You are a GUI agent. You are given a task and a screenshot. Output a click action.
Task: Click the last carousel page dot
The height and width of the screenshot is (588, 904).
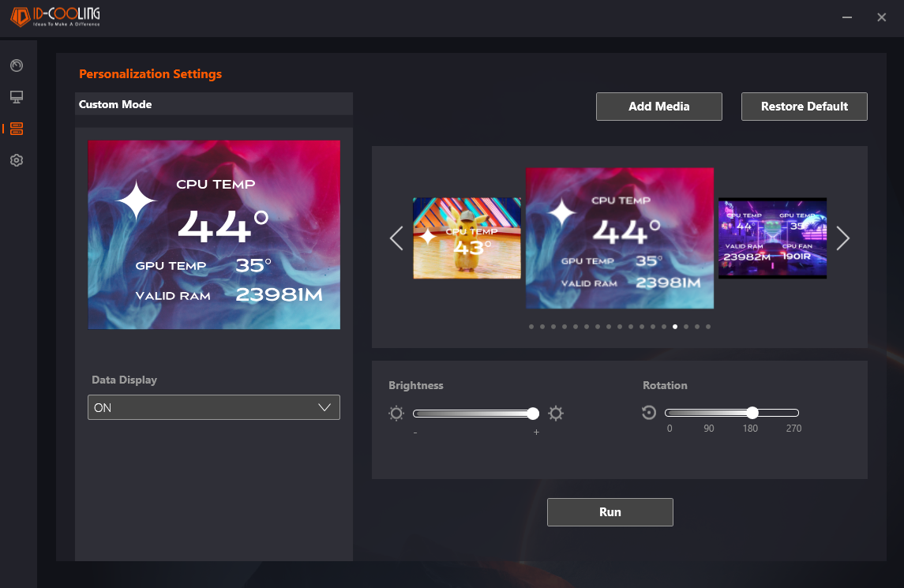click(708, 326)
